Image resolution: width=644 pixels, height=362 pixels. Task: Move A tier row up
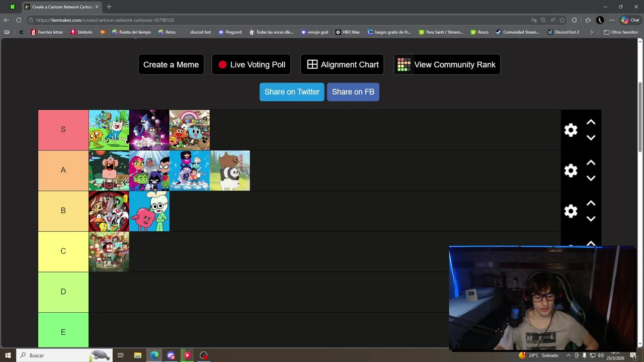(x=591, y=163)
